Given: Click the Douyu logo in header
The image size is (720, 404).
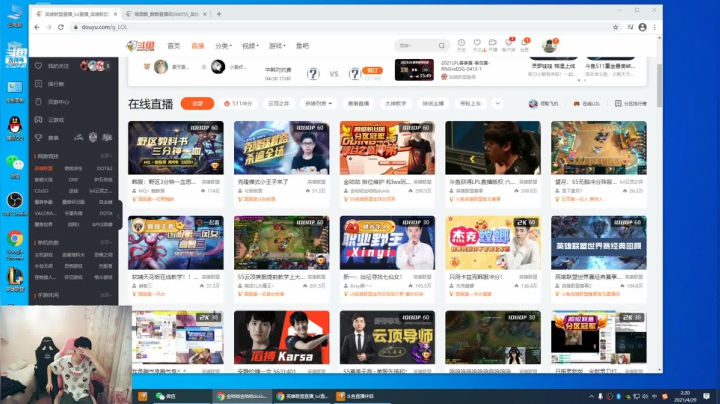Looking at the screenshot, I should click(x=141, y=46).
